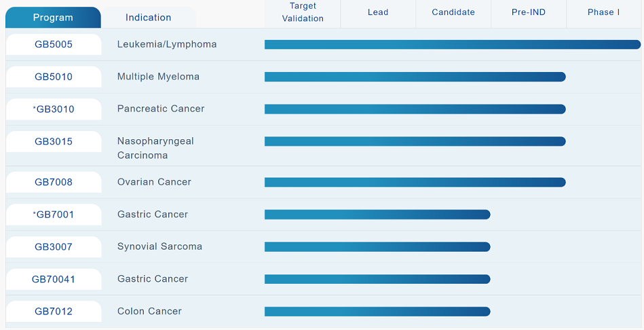Click the Colon Cancer progress bar

(x=377, y=312)
